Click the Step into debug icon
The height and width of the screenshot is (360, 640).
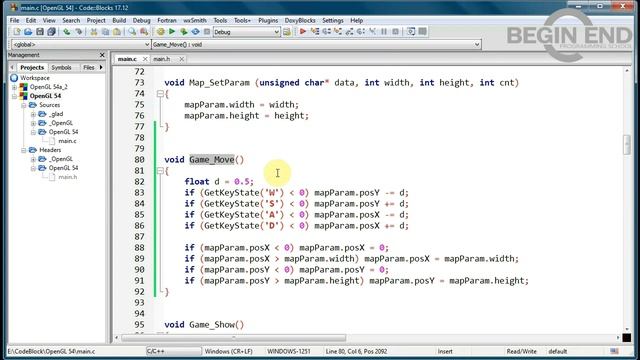click(x=338, y=31)
